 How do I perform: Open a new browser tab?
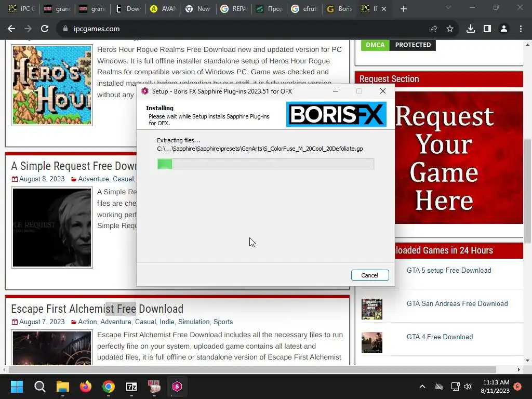pyautogui.click(x=403, y=9)
